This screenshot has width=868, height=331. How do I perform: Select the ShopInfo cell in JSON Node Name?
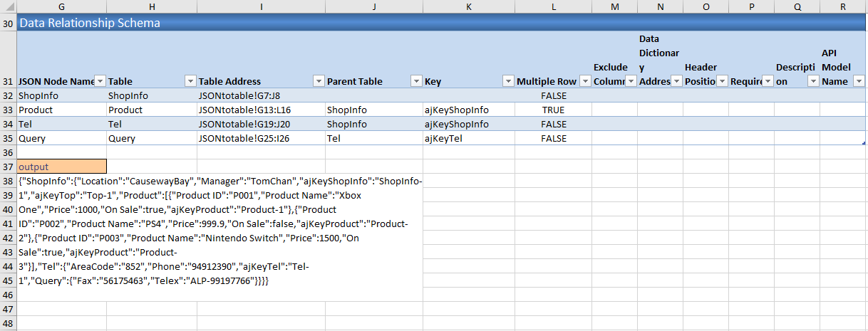38,95
